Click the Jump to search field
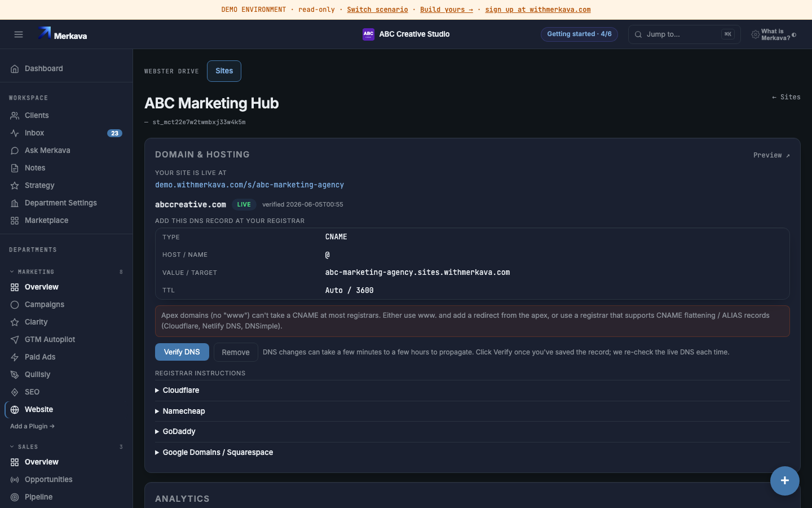The width and height of the screenshot is (812, 508). [684, 34]
